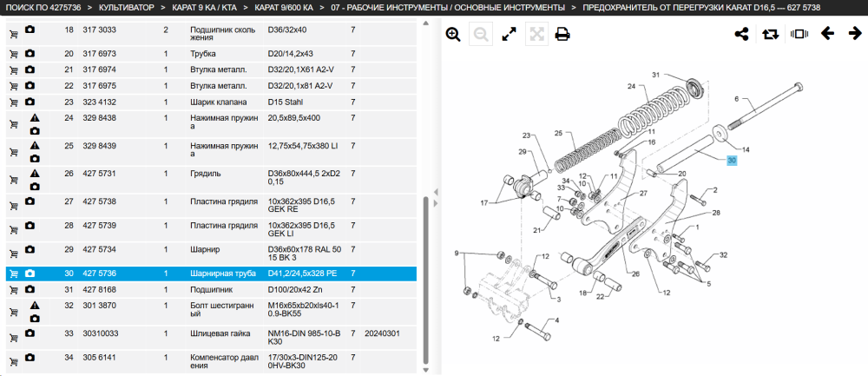Select row 31 Подшипник D100/20x42 Zn
Image resolution: width=868 pixels, height=376 pixels.
211,289
